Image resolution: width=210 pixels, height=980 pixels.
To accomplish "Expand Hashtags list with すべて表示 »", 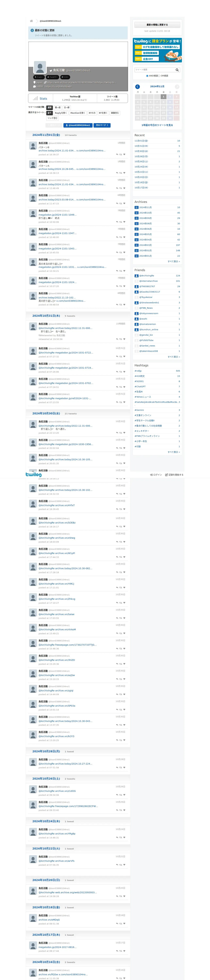I will click(174, 452).
